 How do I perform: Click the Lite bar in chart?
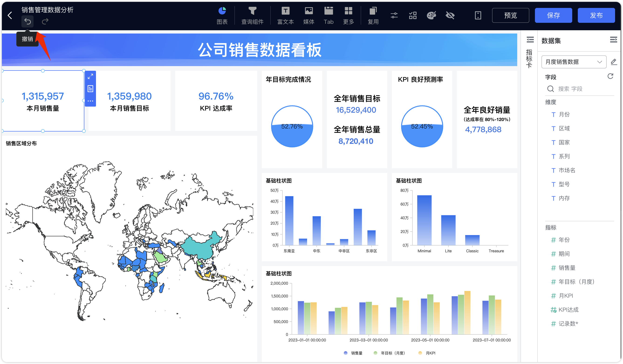click(x=448, y=230)
